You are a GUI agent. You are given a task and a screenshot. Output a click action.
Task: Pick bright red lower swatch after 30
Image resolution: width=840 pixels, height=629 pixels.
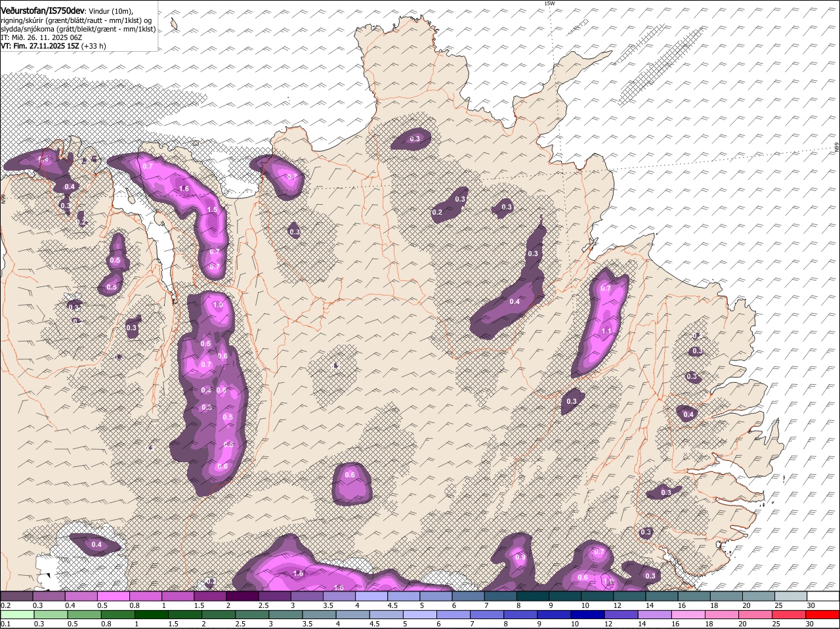pyautogui.click(x=824, y=615)
